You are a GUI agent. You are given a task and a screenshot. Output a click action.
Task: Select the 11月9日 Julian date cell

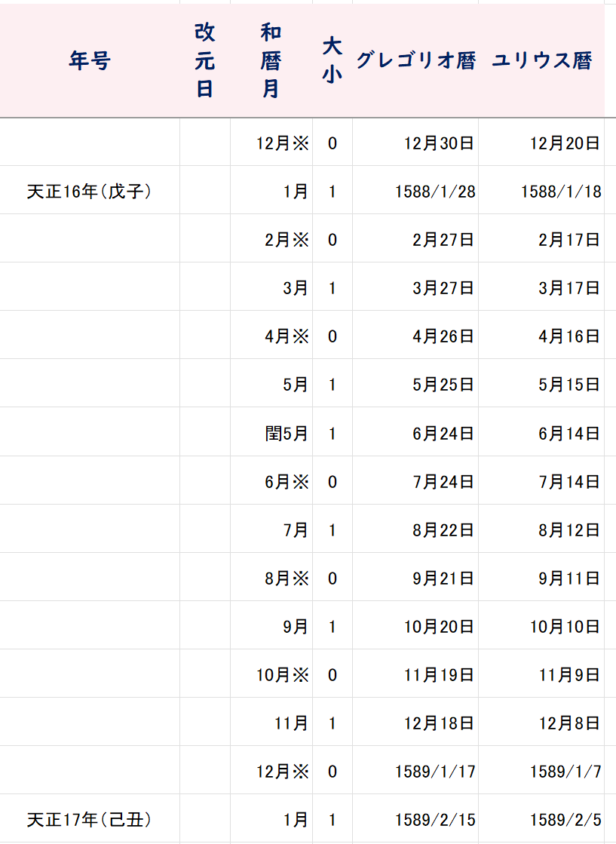click(541, 674)
